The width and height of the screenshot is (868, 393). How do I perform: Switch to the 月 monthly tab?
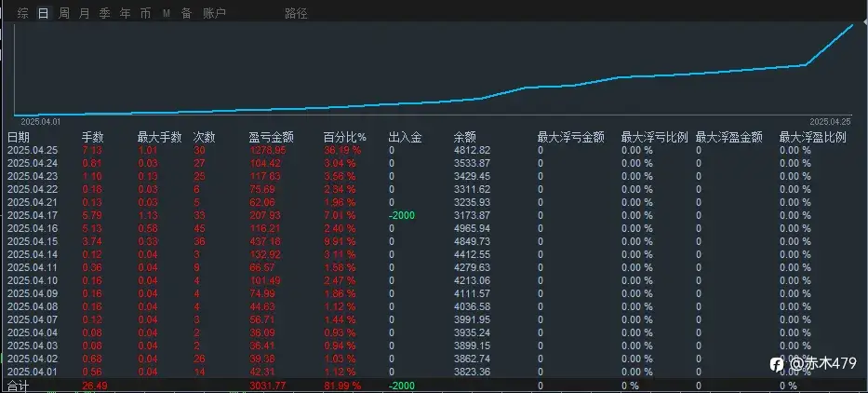point(84,13)
